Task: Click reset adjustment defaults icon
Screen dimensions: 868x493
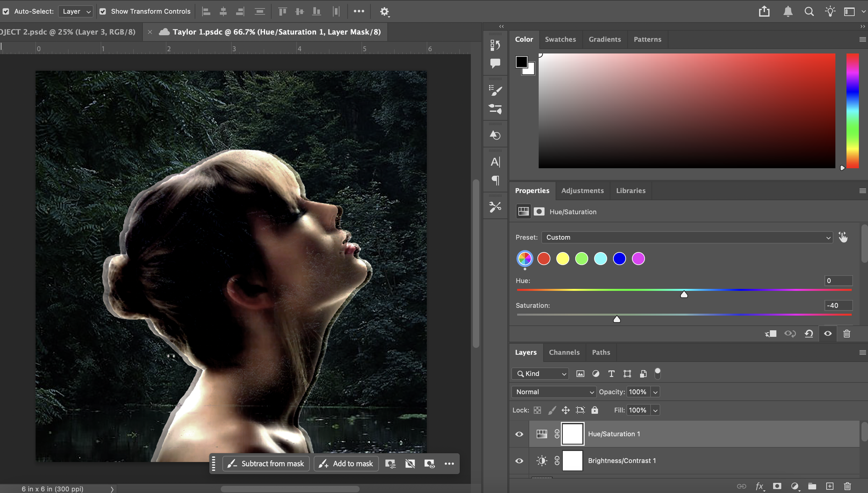Action: [809, 334]
